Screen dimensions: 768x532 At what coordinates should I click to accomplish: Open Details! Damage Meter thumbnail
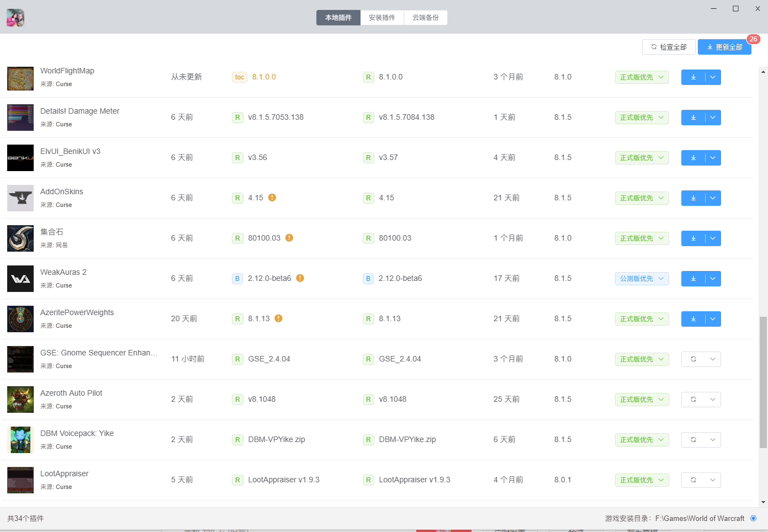[x=20, y=118]
